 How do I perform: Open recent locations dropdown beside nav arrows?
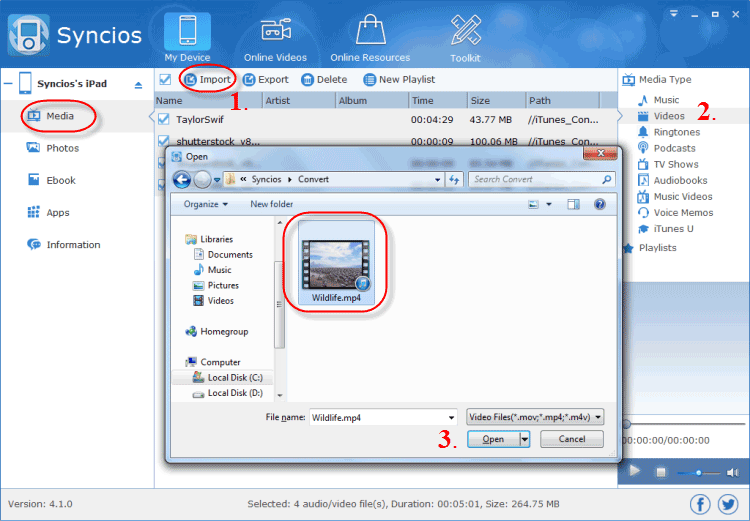[217, 180]
